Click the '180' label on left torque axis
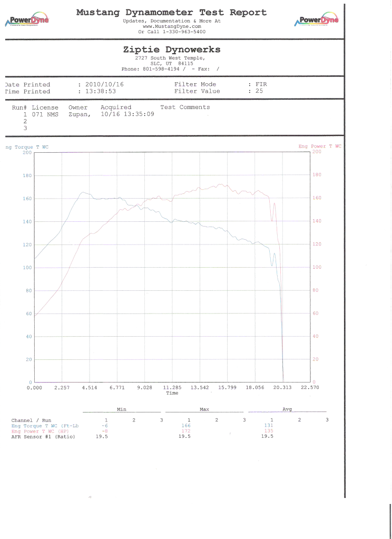This screenshot has width=392, height=539. coord(27,175)
